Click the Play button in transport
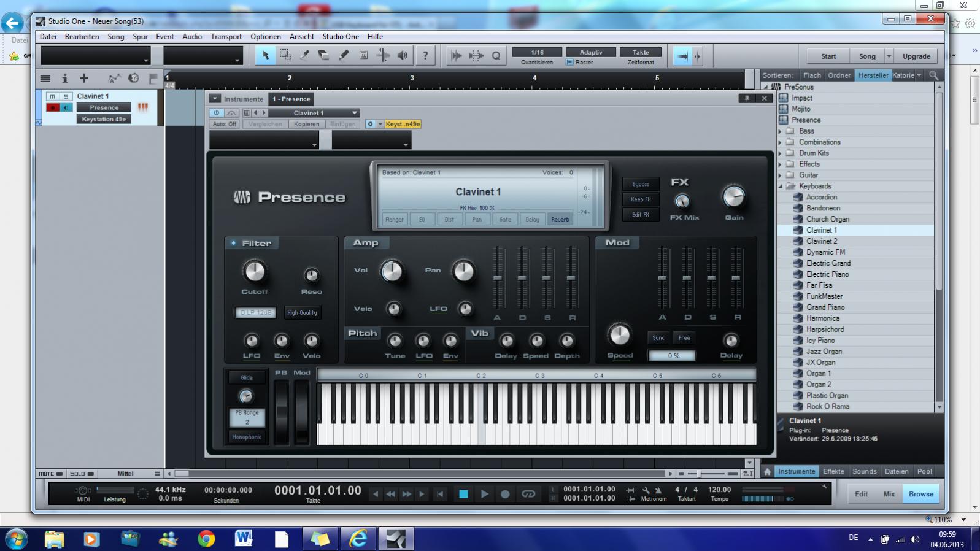Screen dimensions: 980x551 (x=484, y=494)
